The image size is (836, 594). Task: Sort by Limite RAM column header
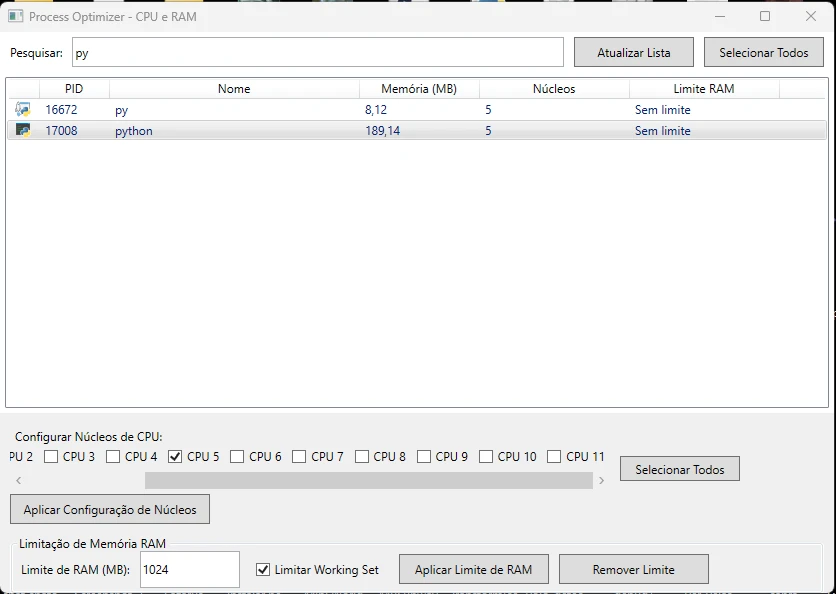point(703,89)
